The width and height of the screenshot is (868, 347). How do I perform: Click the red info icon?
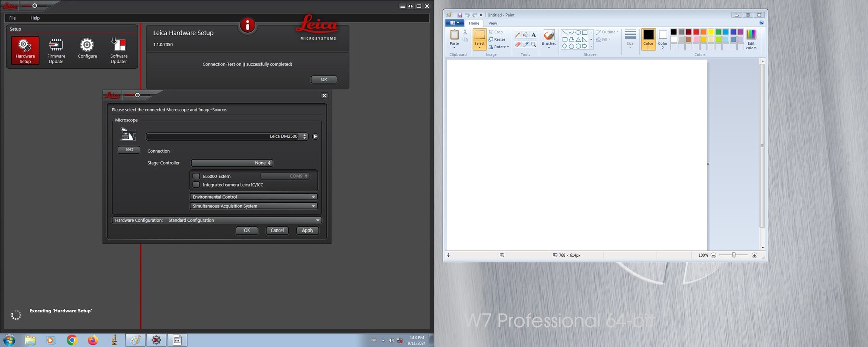(x=247, y=25)
